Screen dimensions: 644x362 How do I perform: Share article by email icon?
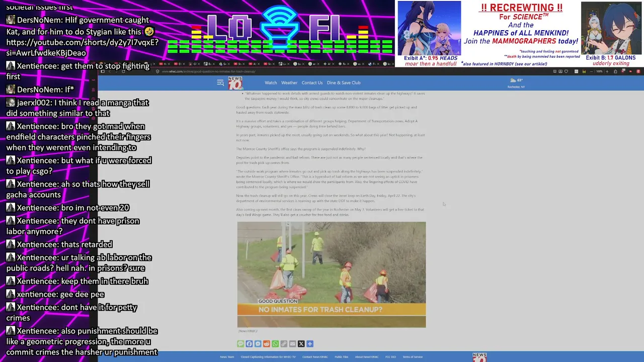[x=292, y=344]
